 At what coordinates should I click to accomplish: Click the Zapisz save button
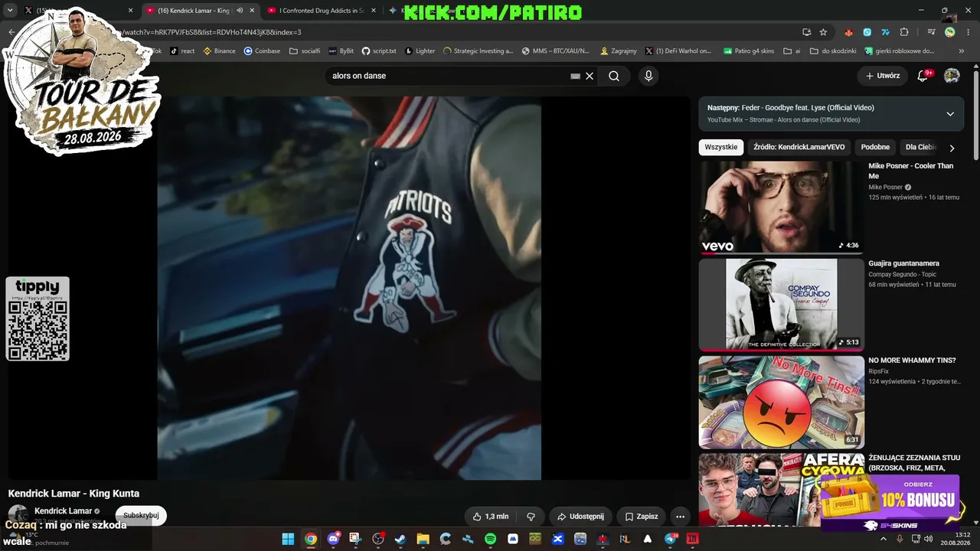coord(642,517)
